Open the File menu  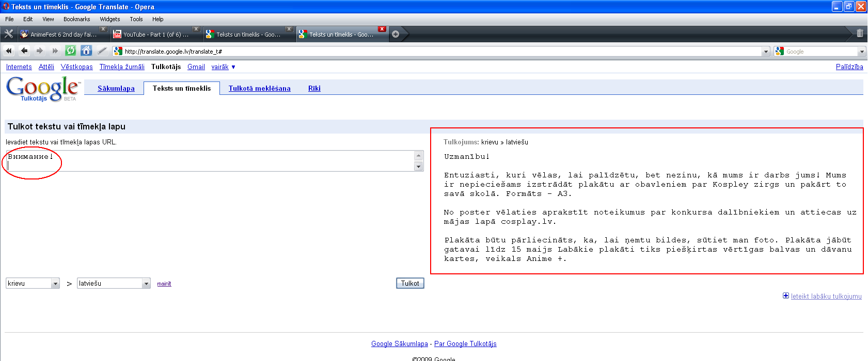point(9,19)
